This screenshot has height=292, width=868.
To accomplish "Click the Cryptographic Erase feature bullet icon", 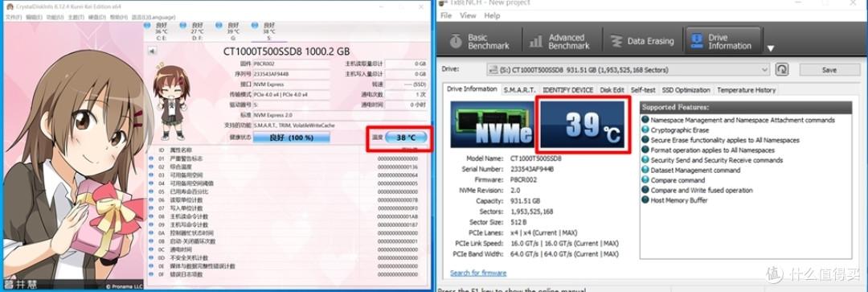I will tap(645, 130).
